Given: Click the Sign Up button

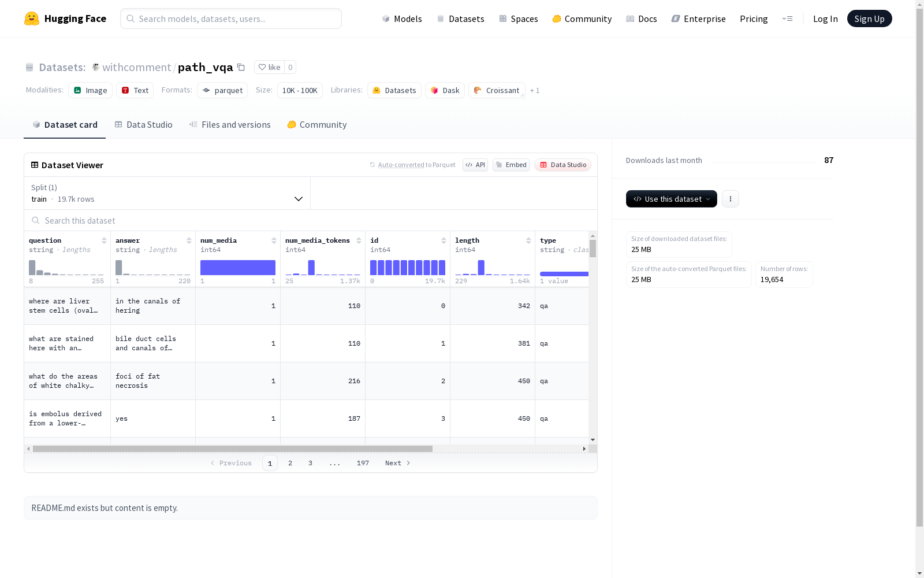Looking at the screenshot, I should (870, 18).
